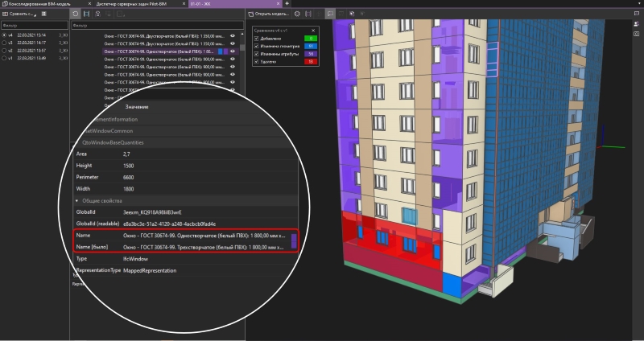This screenshot has width=644, height=341.
Task: Select the v2 version radio button
Action: click(3, 51)
